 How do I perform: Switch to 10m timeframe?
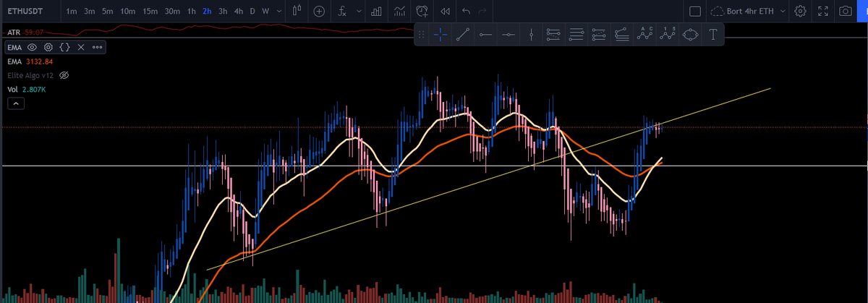click(x=128, y=11)
